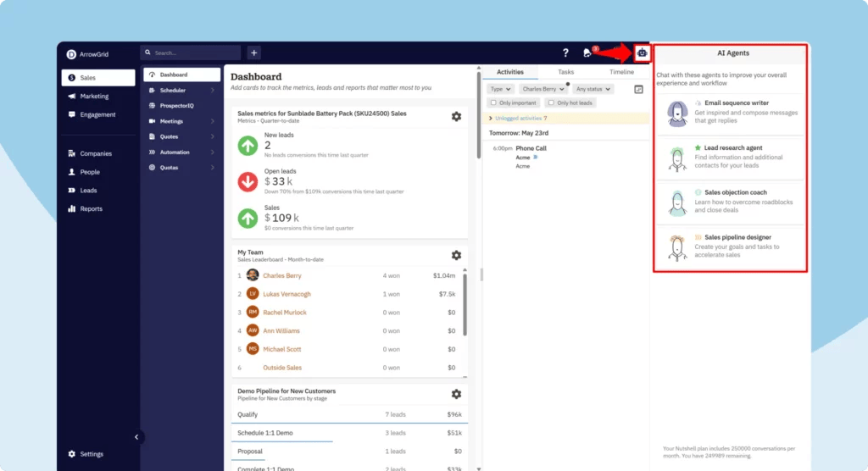Viewport: 868px width, 471px height.
Task: Click the Automation icon
Action: click(x=152, y=152)
